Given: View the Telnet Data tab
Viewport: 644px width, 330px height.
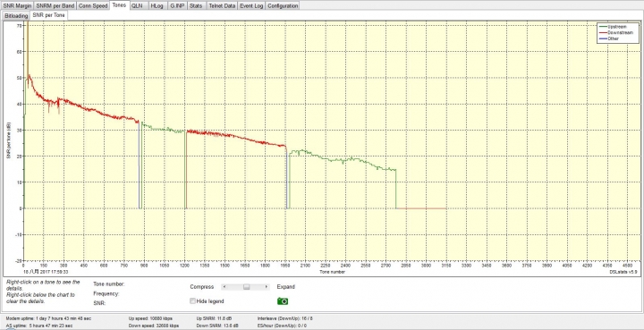Looking at the screenshot, I should 222,5.
